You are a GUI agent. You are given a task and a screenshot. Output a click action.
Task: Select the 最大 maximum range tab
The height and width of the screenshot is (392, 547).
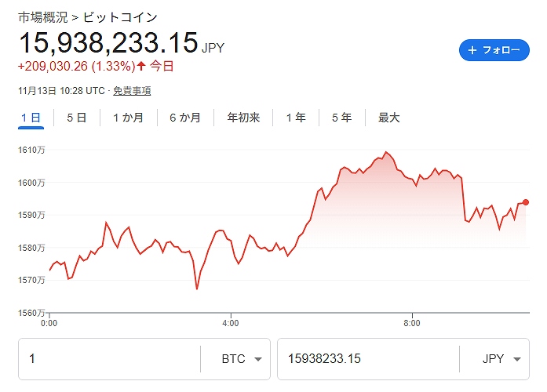pos(389,118)
